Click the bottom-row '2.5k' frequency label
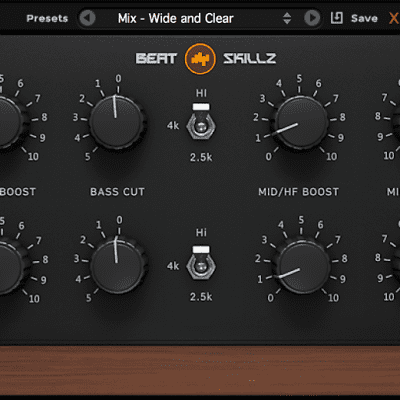400x400 pixels. (x=201, y=297)
